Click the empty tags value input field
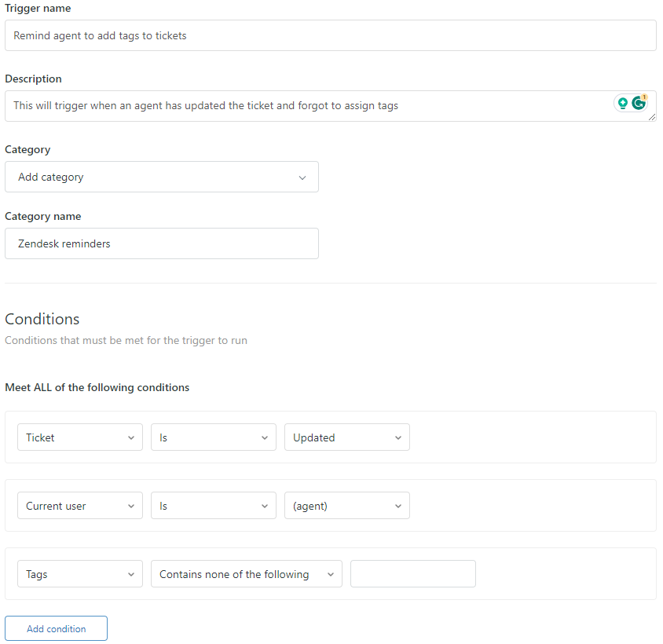 412,573
